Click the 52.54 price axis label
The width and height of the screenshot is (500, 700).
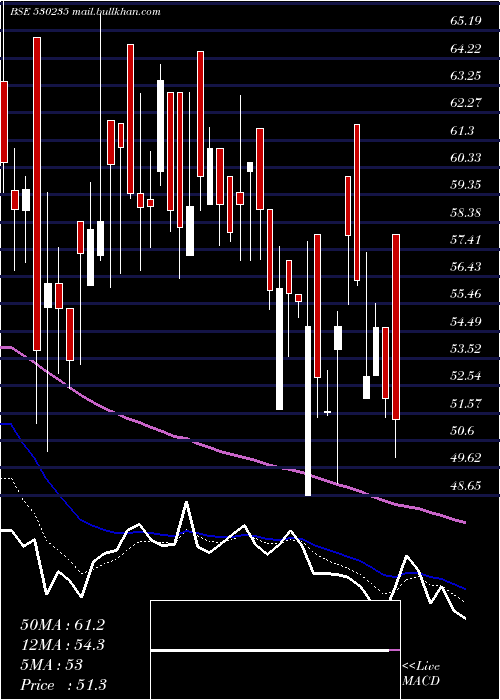click(466, 376)
